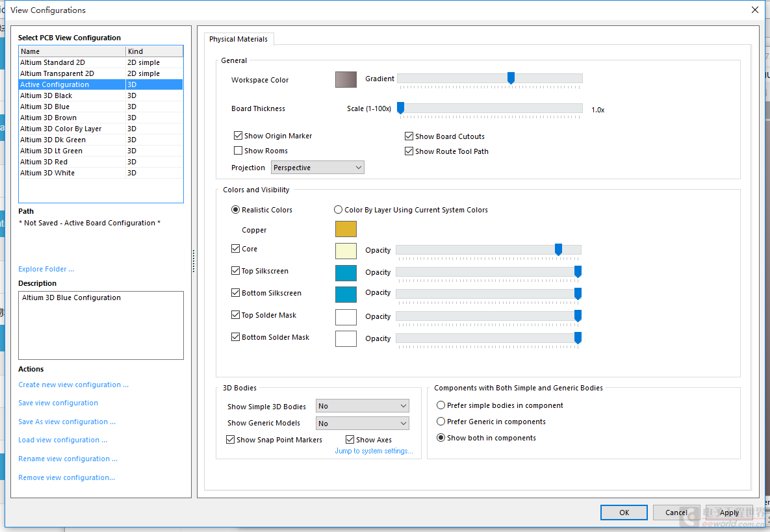Pick the Top Silkscreen color swatch
Image resolution: width=770 pixels, height=532 pixels.
346,272
